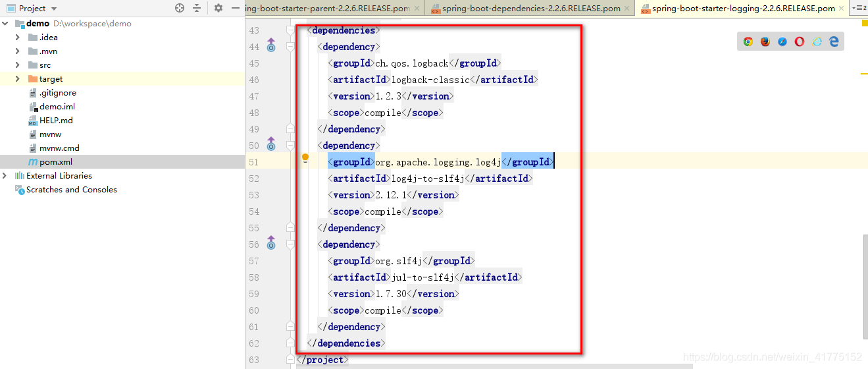The height and width of the screenshot is (369, 868).
Task: Click the dependency gutter icon on line 44
Action: pyautogui.click(x=271, y=45)
